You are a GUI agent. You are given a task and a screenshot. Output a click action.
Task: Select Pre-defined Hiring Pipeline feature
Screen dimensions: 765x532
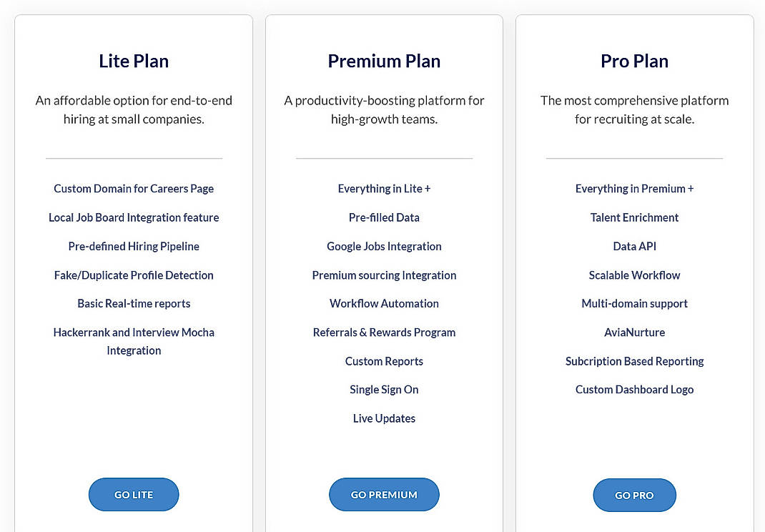click(133, 246)
